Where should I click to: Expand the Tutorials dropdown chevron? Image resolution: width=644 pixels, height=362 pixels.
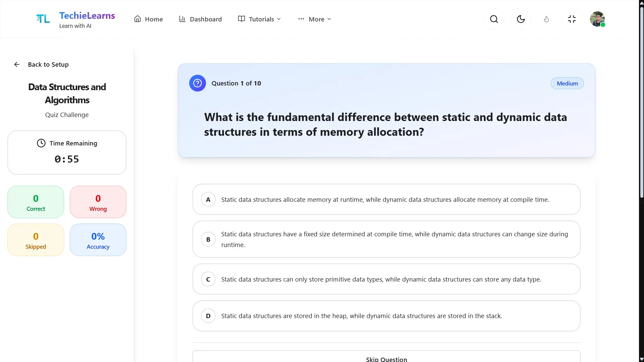(x=279, y=19)
